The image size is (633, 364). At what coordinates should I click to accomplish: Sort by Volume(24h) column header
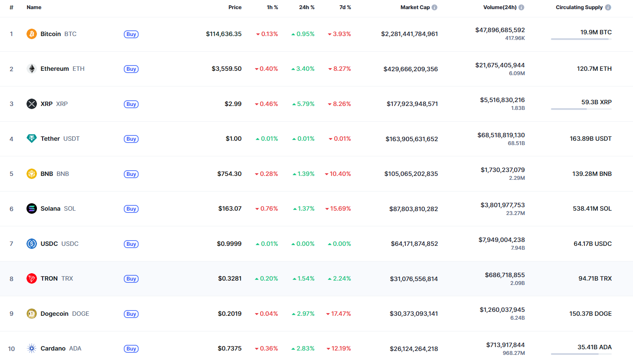pyautogui.click(x=500, y=7)
